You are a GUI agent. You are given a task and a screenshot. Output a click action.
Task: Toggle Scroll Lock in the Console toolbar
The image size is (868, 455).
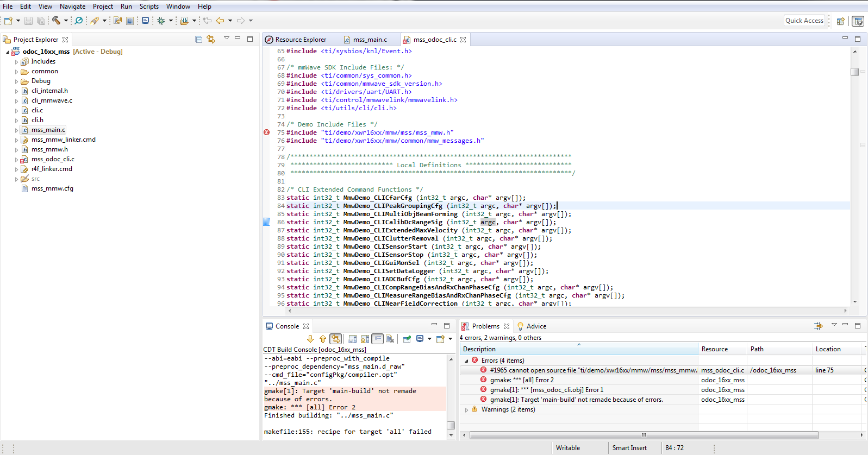[365, 339]
